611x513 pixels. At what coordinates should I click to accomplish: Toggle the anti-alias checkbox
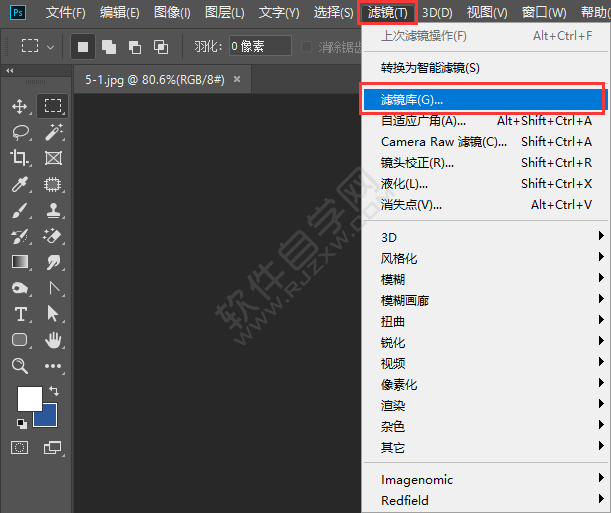307,47
